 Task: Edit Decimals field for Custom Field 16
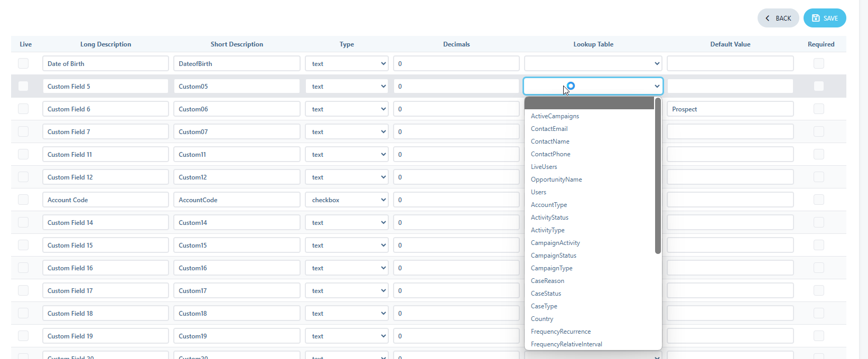click(456, 268)
